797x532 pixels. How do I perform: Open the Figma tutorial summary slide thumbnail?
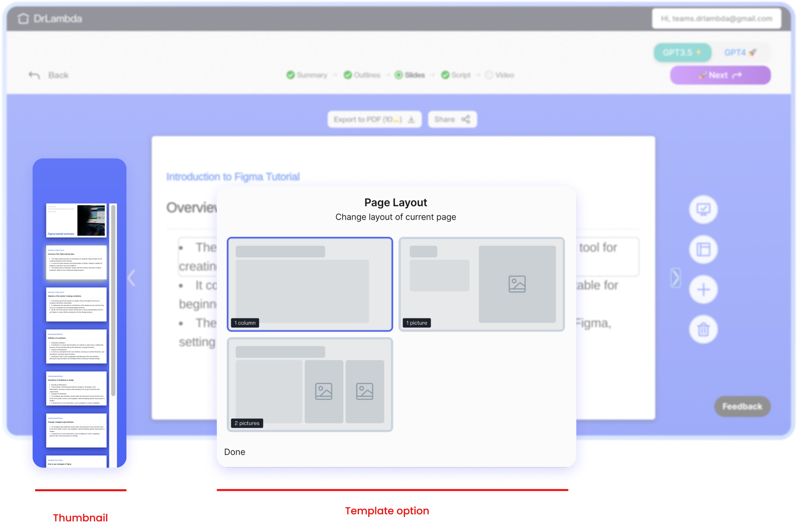[76, 220]
